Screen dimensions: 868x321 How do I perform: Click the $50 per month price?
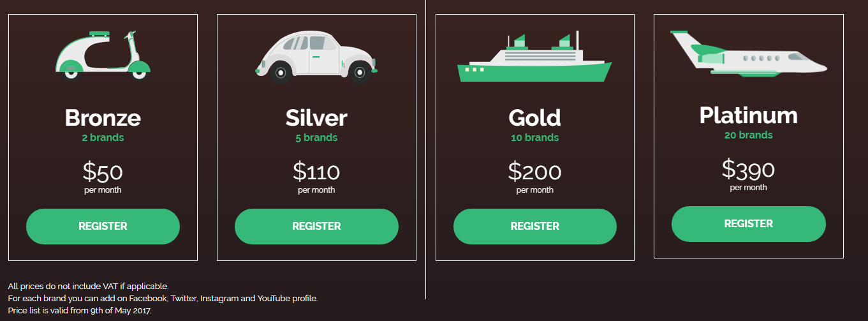[103, 172]
